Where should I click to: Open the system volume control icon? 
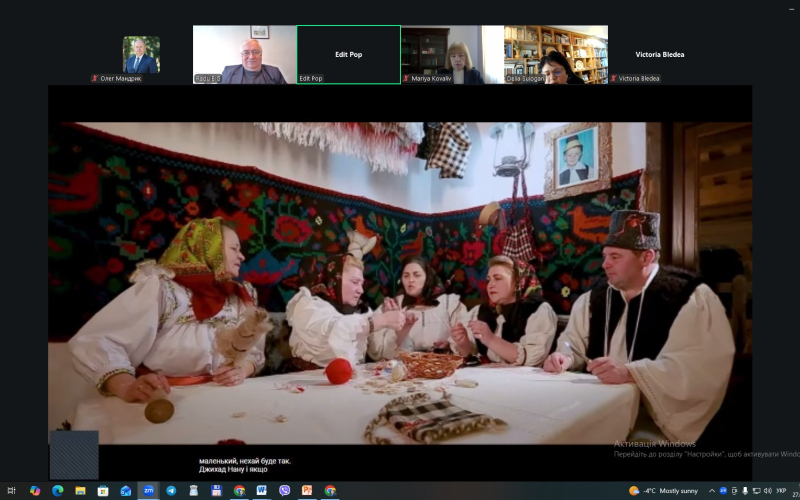pyautogui.click(x=768, y=490)
